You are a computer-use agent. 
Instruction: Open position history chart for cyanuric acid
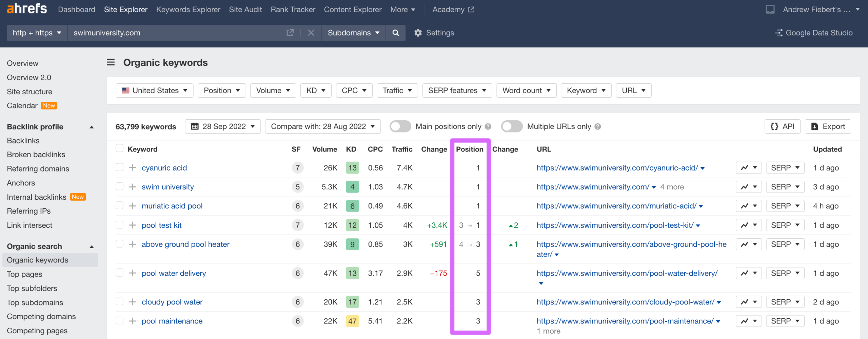tap(749, 168)
